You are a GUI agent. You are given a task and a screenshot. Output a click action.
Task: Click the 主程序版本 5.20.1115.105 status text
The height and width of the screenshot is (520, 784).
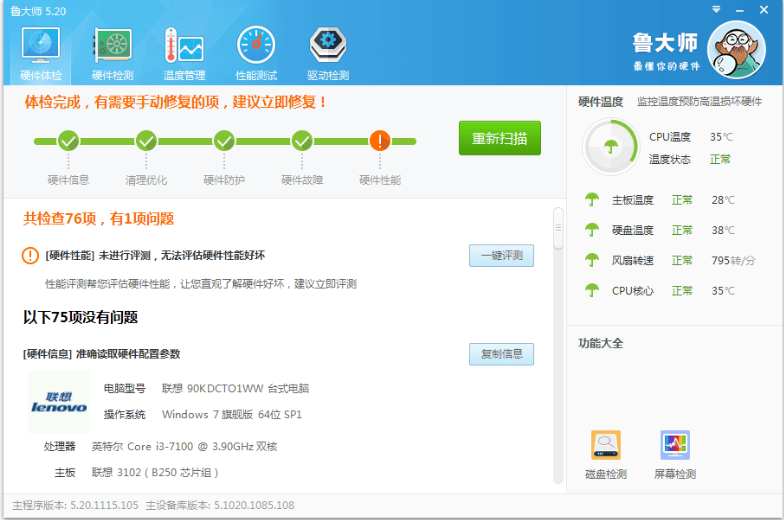(75, 506)
